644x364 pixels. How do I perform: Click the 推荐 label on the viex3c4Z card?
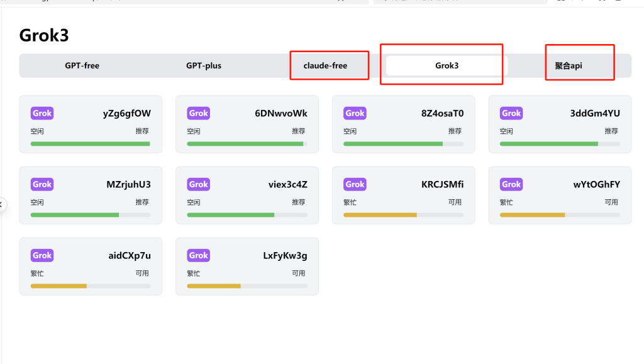tap(299, 202)
